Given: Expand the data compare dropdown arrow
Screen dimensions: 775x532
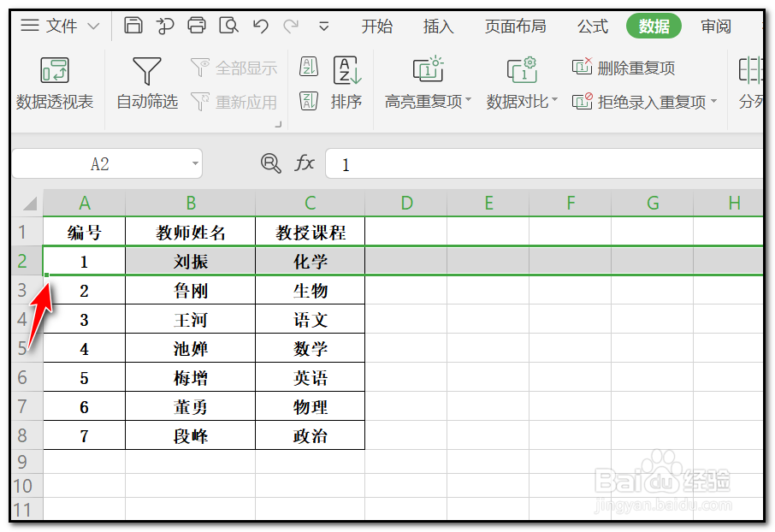Looking at the screenshot, I should [554, 100].
